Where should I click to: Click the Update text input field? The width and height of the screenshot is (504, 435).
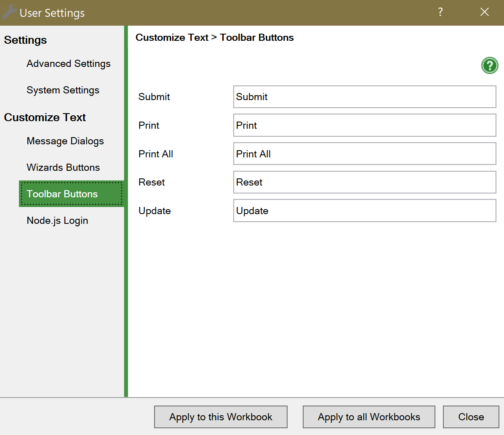coord(365,211)
